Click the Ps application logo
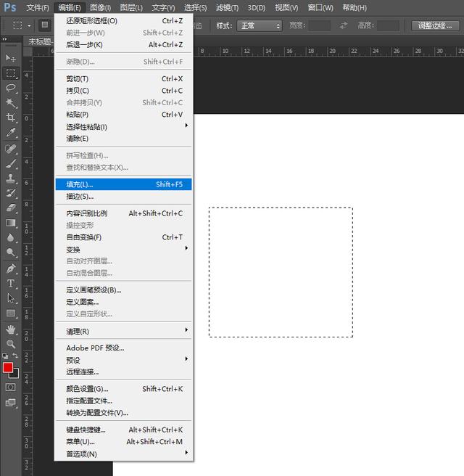Image resolution: width=464 pixels, height=476 pixels. click(9, 7)
